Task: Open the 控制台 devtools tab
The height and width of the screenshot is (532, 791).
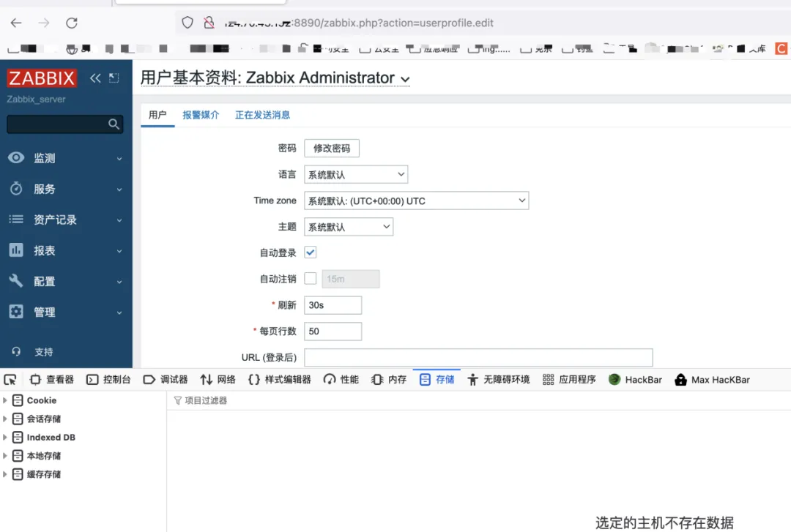Action: coord(108,379)
